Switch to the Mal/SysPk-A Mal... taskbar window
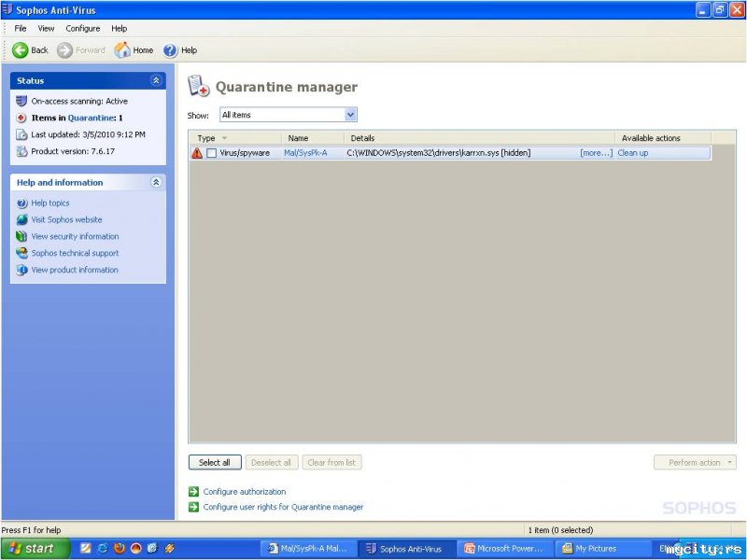 308,549
